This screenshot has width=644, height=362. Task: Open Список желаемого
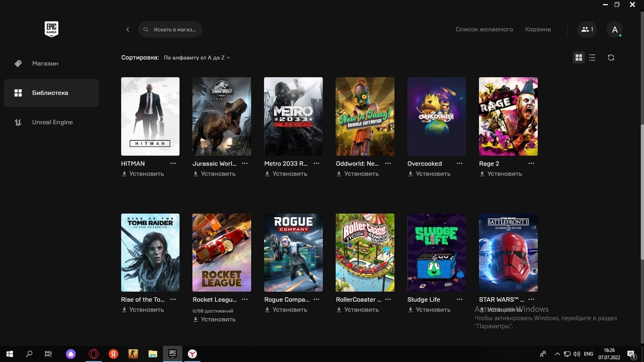(x=484, y=29)
